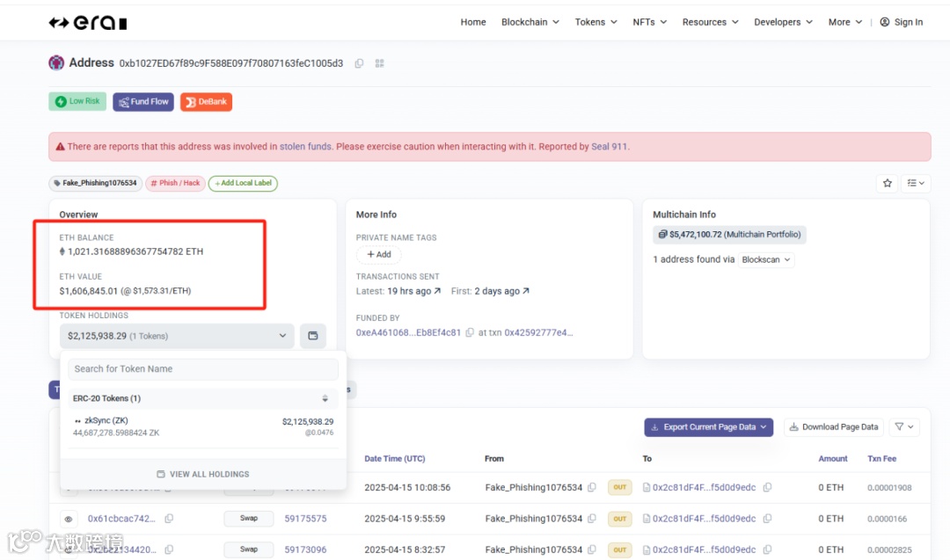Open the list options dropdown near star
The image size is (950, 560).
tap(916, 183)
